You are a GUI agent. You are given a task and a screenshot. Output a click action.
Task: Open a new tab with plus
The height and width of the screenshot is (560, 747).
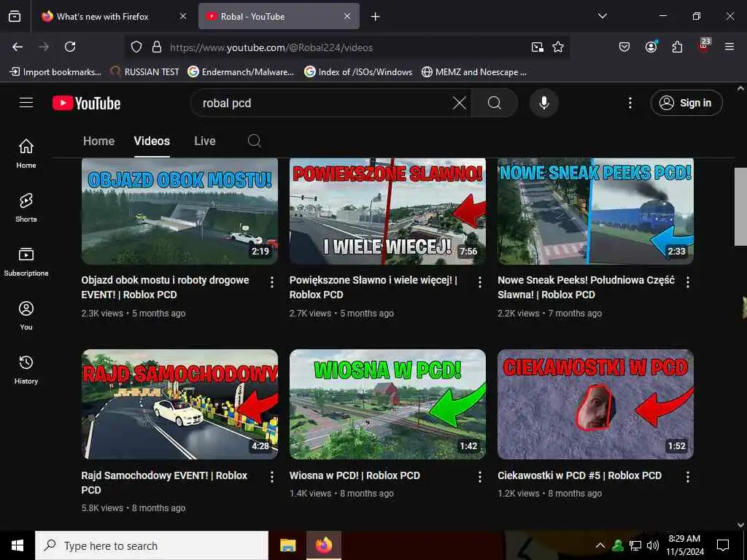point(376,17)
